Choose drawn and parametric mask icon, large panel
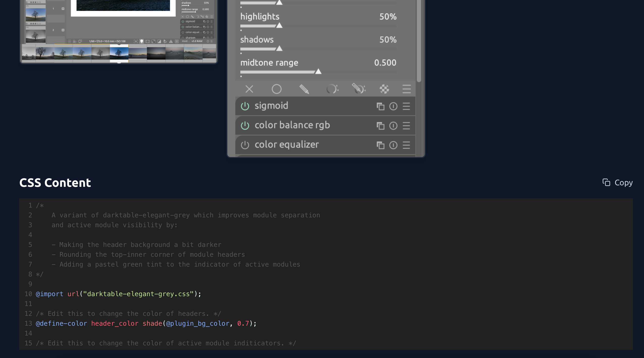 click(359, 89)
